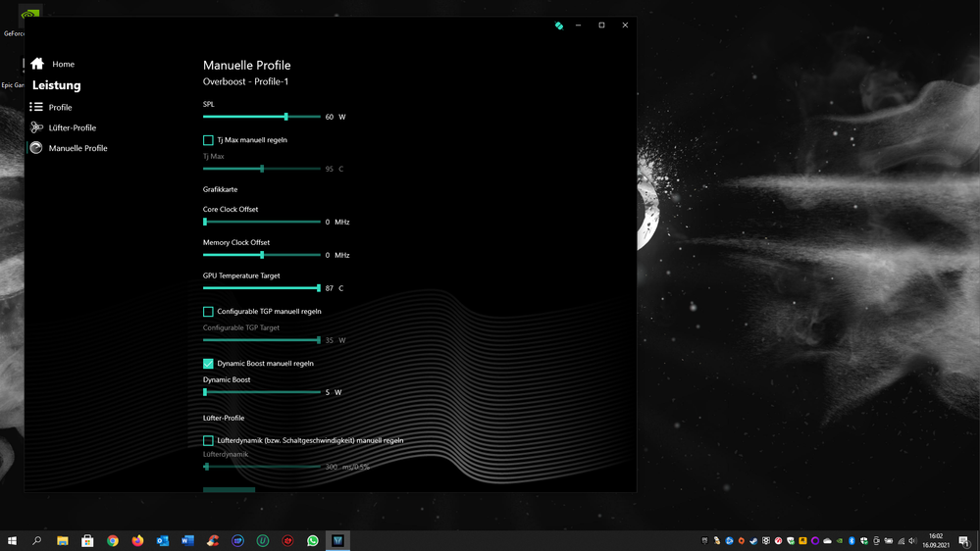The image size is (980, 551).
Task: Click the teal pill icon in title bar
Action: (x=559, y=25)
